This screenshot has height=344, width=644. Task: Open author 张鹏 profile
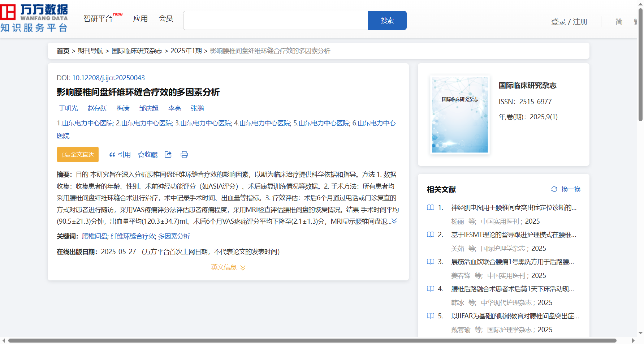click(x=197, y=108)
